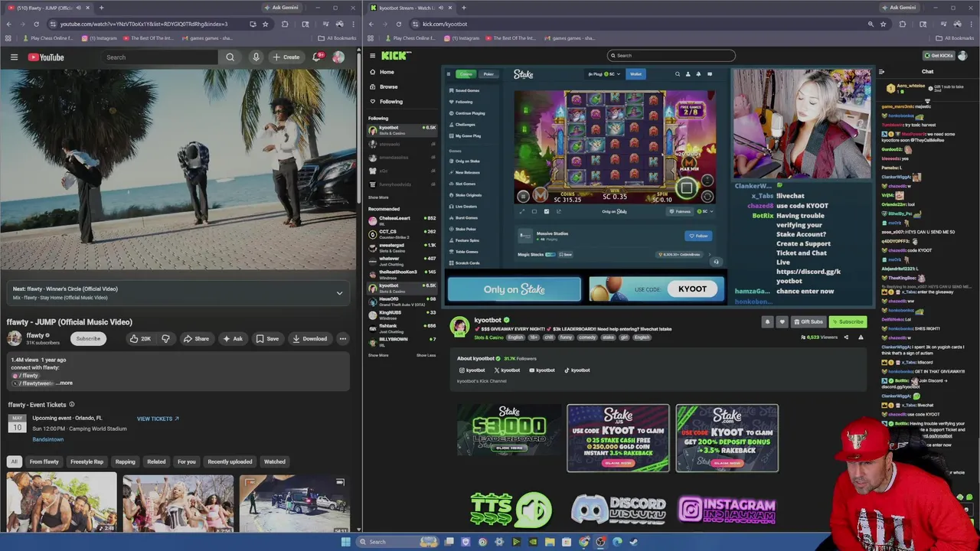Select the All filter chip
This screenshot has height=551, width=980.
point(14,461)
